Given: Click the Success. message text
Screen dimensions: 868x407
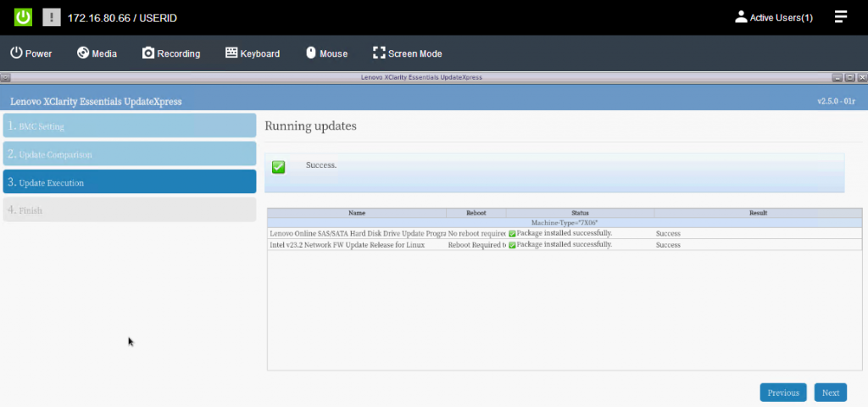Looking at the screenshot, I should click(x=321, y=165).
